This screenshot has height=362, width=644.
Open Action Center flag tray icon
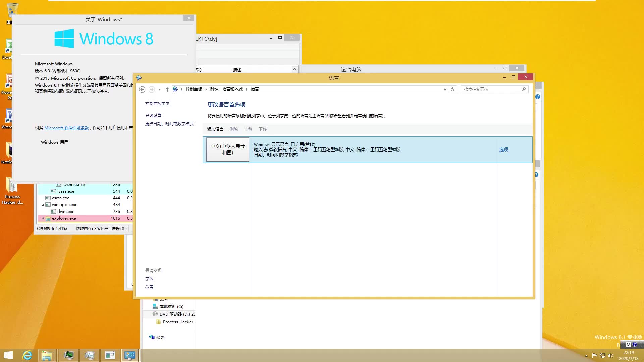594,356
